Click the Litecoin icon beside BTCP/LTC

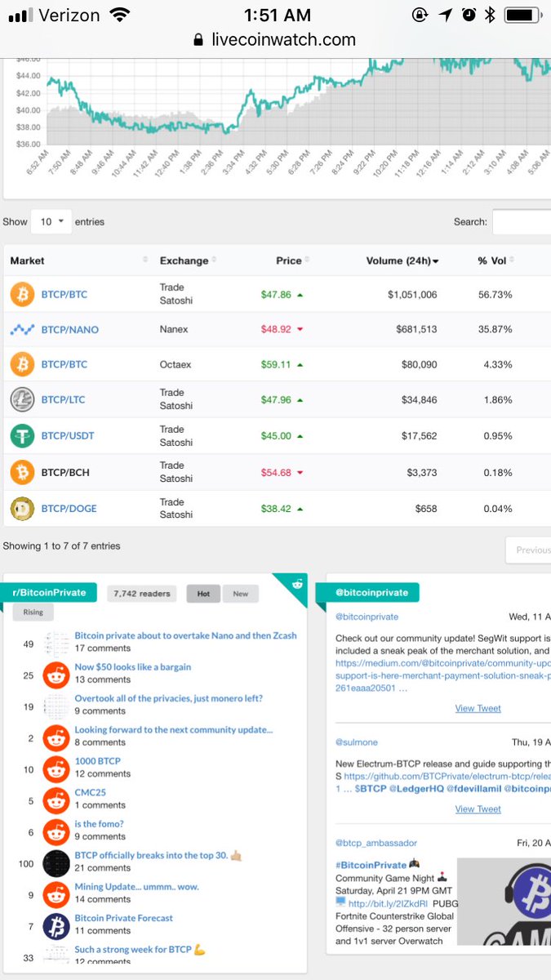tap(22, 400)
